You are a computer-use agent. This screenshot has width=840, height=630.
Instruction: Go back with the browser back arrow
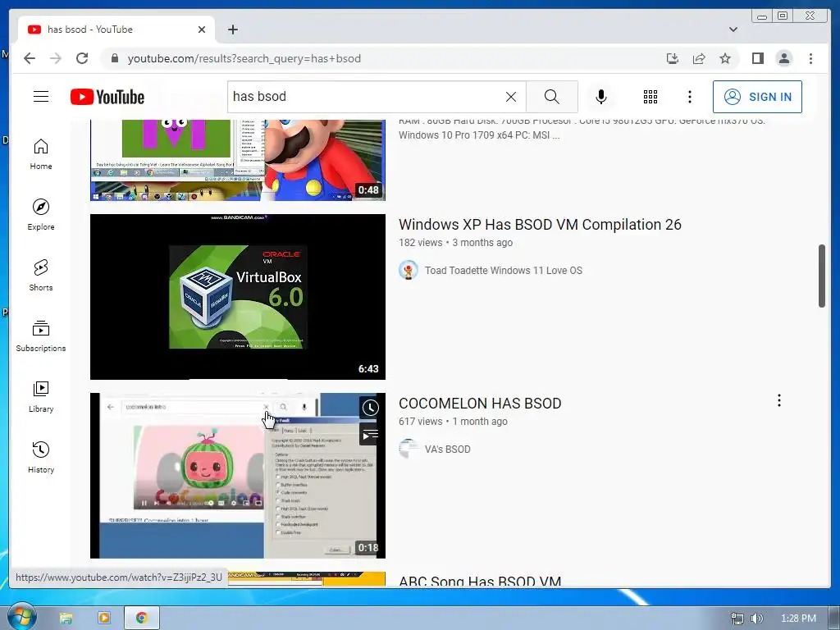[30, 58]
